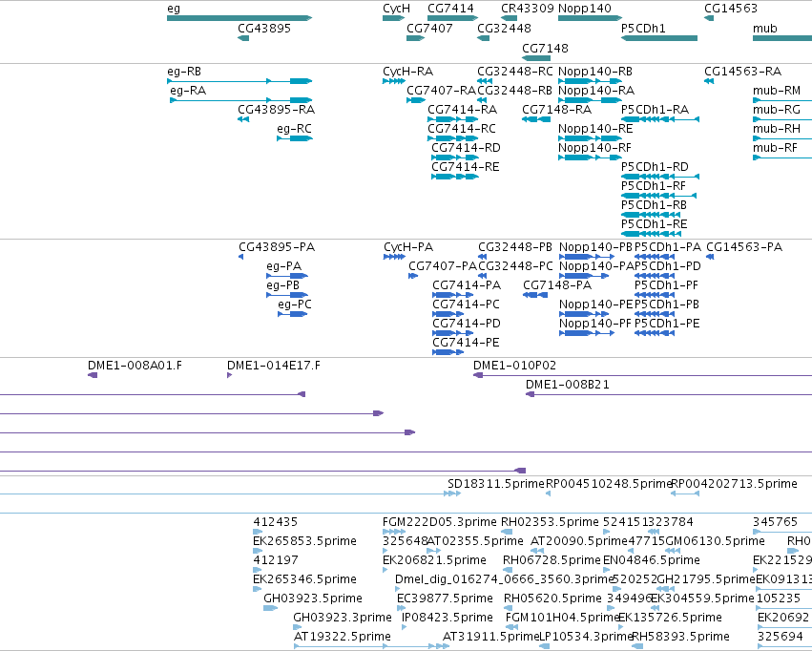Select transcript eg-RA
The height and width of the screenshot is (651, 812).
[240, 100]
